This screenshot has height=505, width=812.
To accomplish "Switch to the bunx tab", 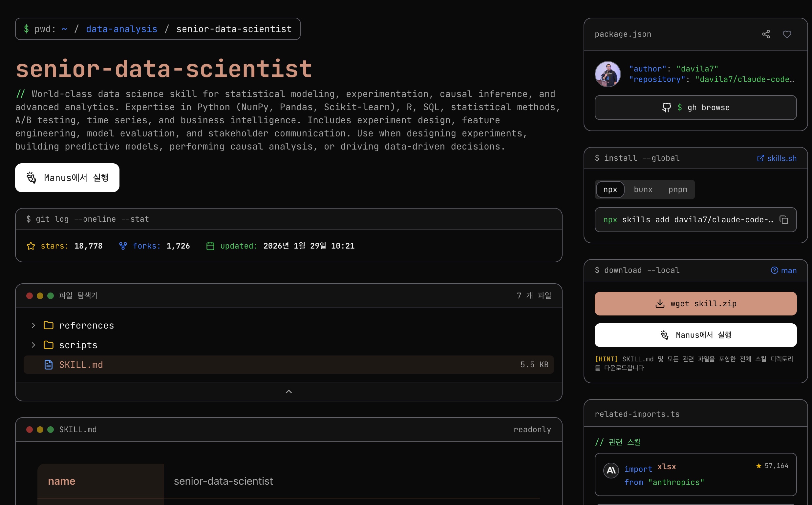I will pyautogui.click(x=643, y=190).
